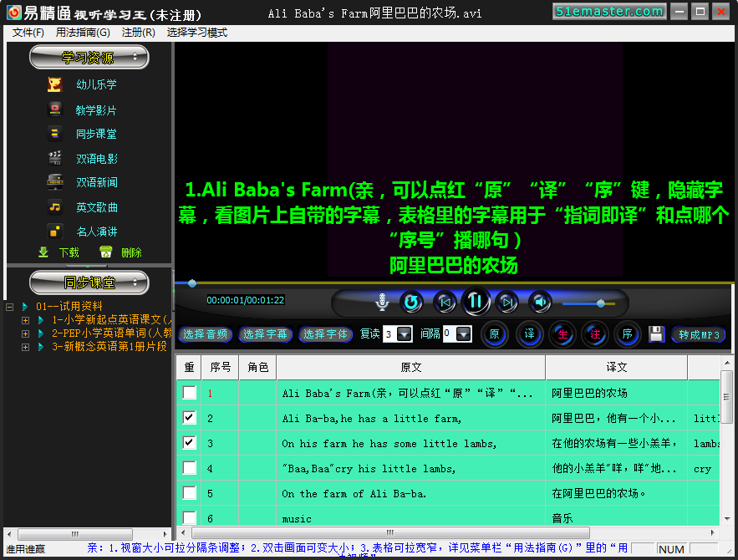The width and height of the screenshot is (738, 560).
Task: Open the 间隔 interval dropdown
Action: click(x=464, y=334)
